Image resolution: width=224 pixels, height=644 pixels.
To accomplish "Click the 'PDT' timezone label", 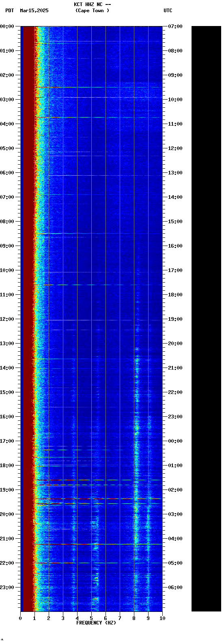I will click(x=9, y=11).
